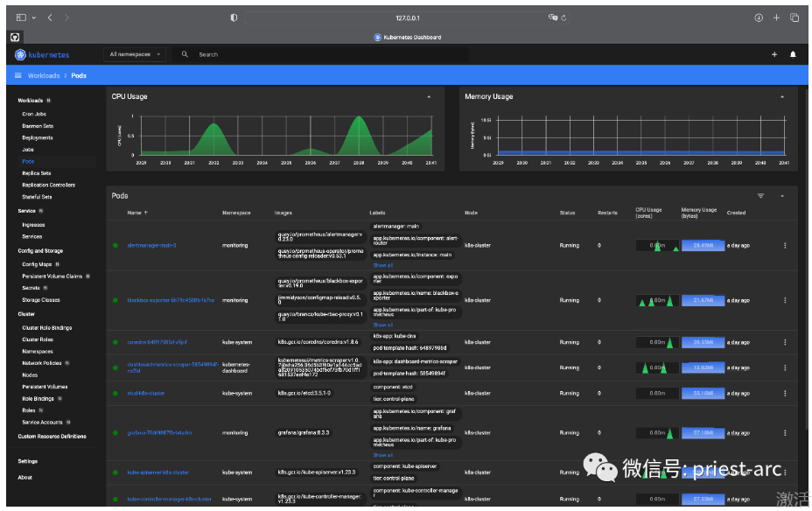This screenshot has height=511, width=812.
Task: Click the Namespace column header
Action: tap(236, 213)
